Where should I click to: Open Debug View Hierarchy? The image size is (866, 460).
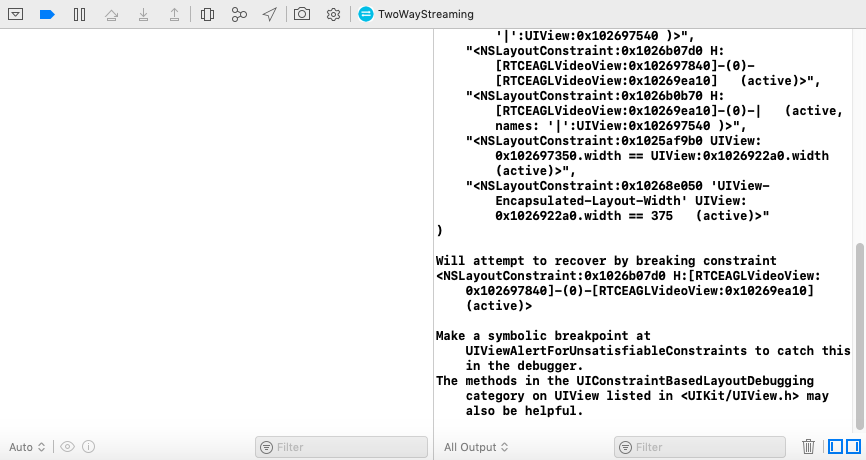[207, 15]
